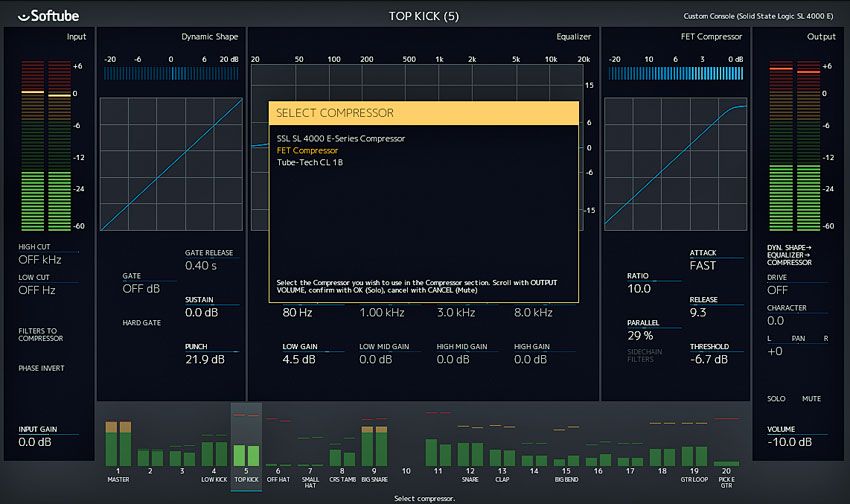Click the TOP KICK (5) channel title
Image resolution: width=850 pixels, height=504 pixels.
[424, 16]
